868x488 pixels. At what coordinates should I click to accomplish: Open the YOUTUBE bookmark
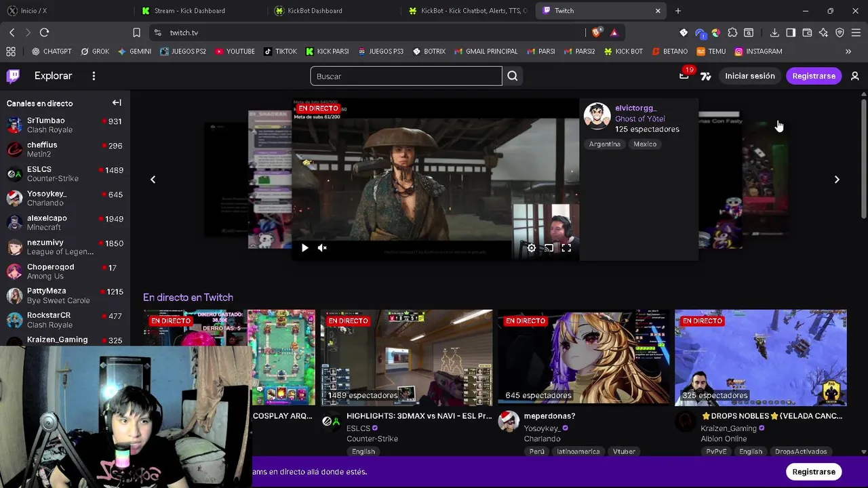[x=235, y=52]
